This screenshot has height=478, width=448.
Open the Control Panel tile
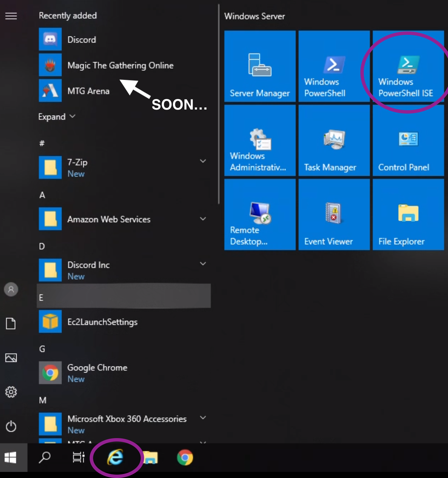tap(408, 140)
